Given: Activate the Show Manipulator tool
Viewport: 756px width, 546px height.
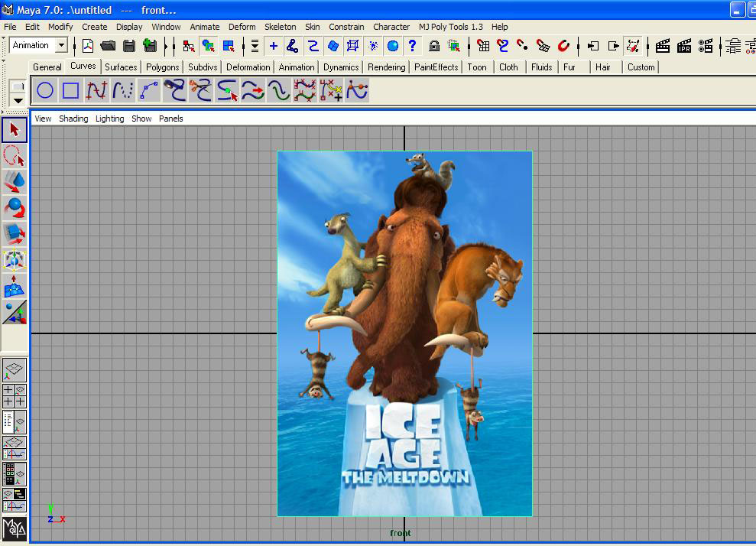Looking at the screenshot, I should tap(15, 313).
